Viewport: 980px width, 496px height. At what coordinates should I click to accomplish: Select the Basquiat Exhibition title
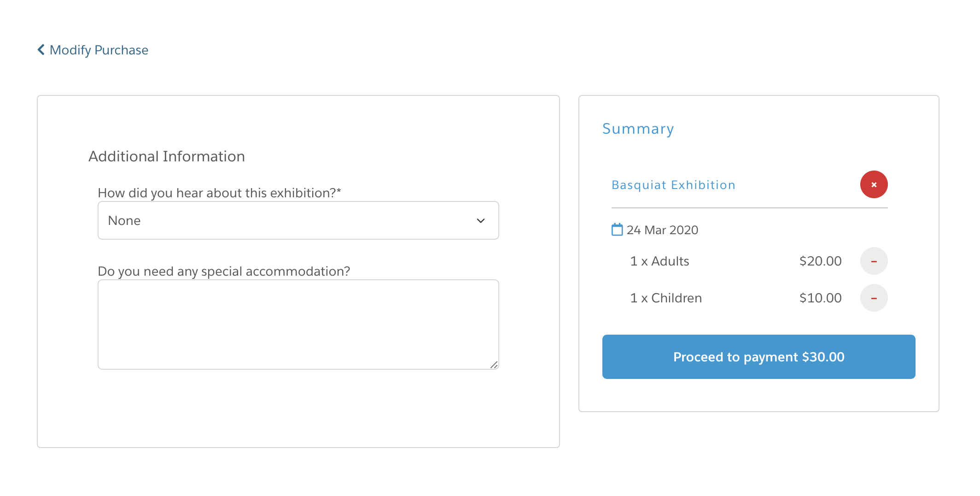pyautogui.click(x=673, y=184)
